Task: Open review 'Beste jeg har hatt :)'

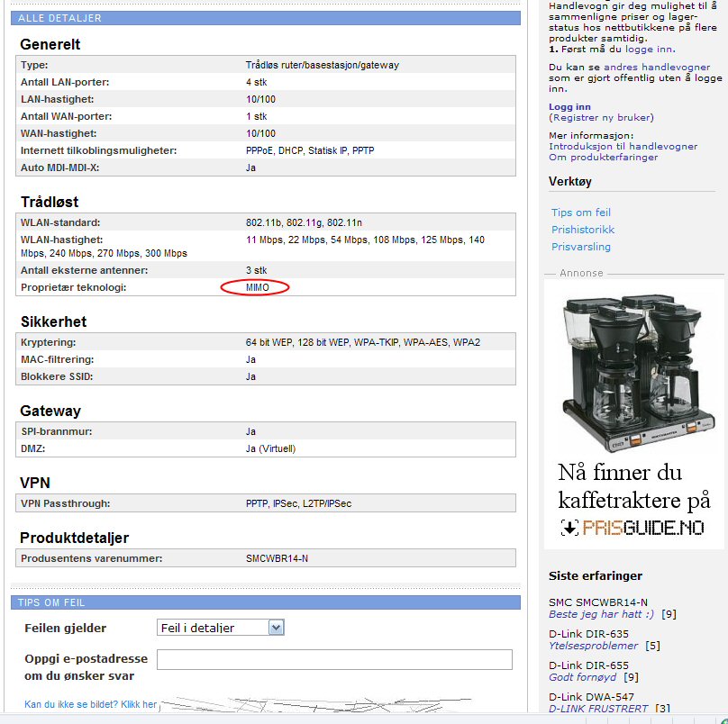Action: (601, 614)
